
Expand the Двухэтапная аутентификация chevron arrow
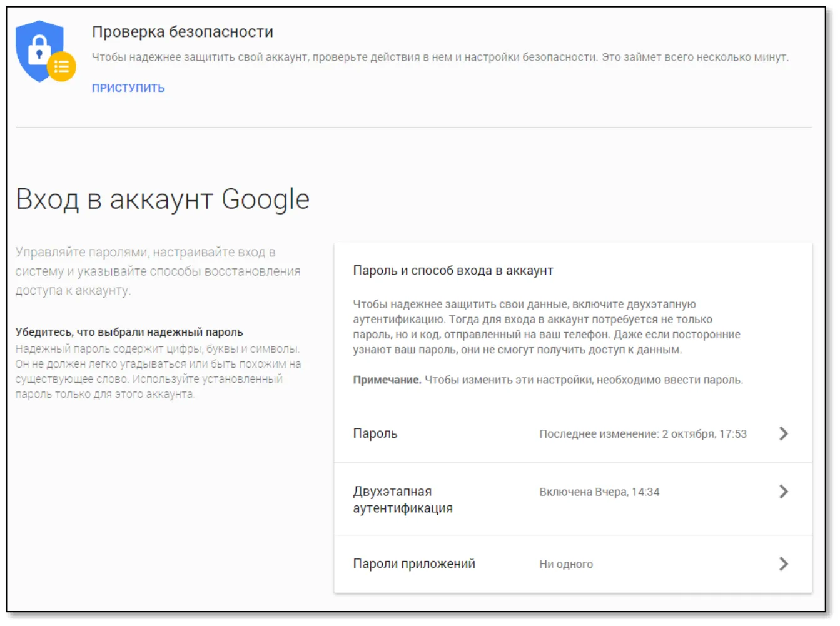[784, 492]
